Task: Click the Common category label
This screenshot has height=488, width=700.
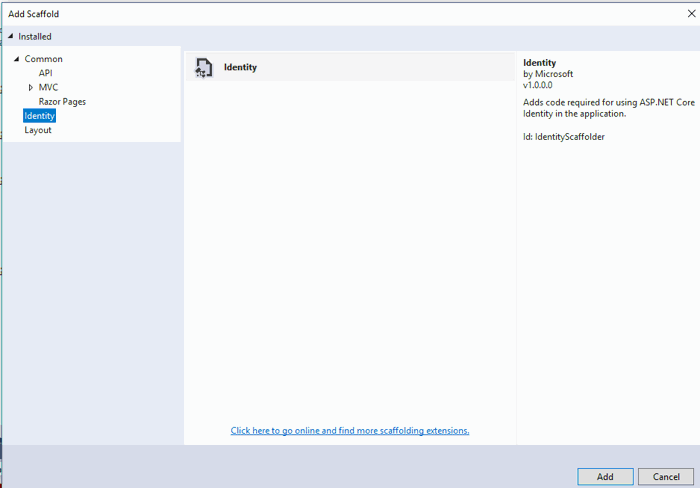Action: 43,59
